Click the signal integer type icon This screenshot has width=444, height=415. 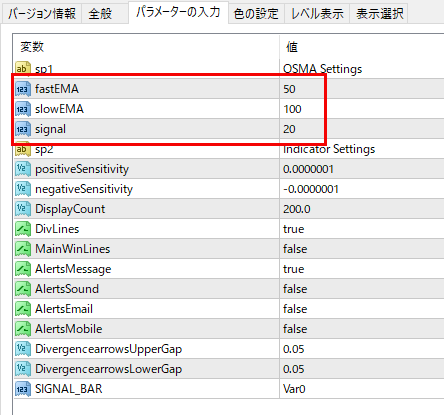[23, 129]
